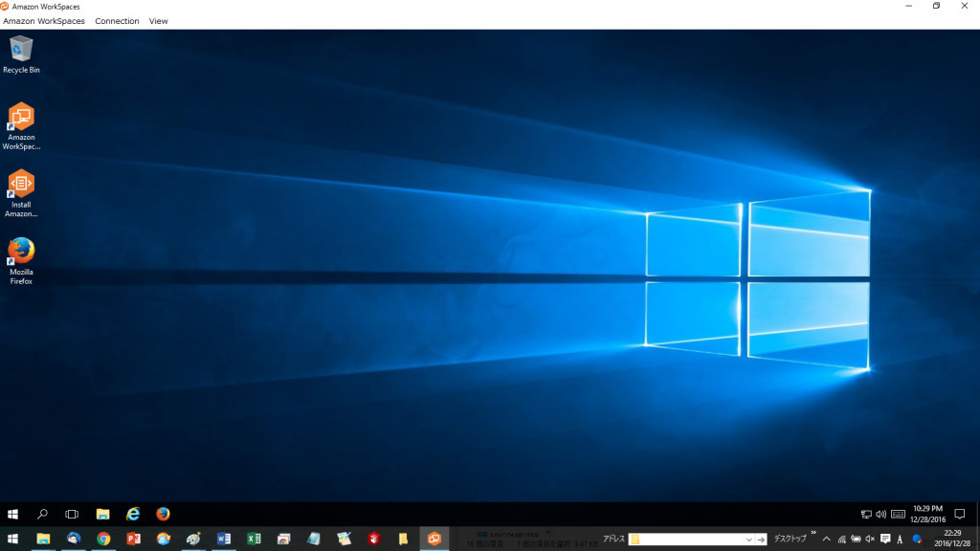This screenshot has height=551, width=980.
Task: Open File Explorer on the remote taskbar
Action: point(102,514)
